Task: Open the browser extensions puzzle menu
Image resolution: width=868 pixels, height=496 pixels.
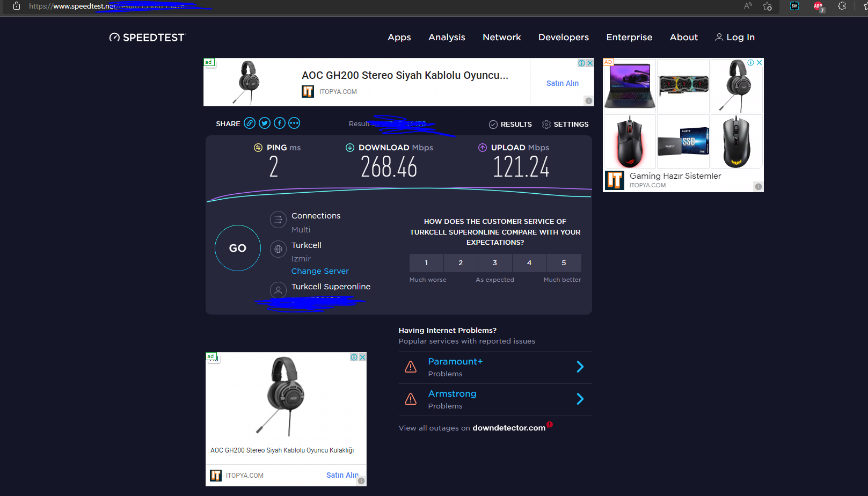Action: (x=842, y=6)
